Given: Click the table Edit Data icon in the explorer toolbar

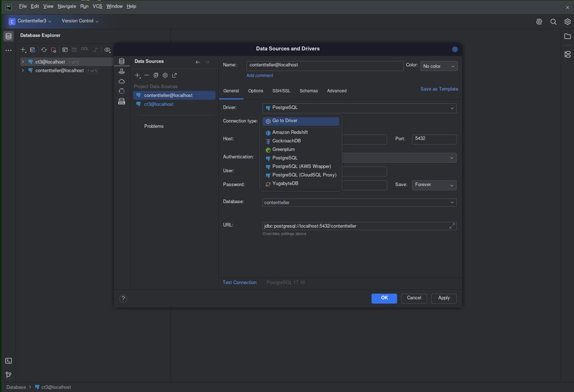Looking at the screenshot, I should [74, 50].
